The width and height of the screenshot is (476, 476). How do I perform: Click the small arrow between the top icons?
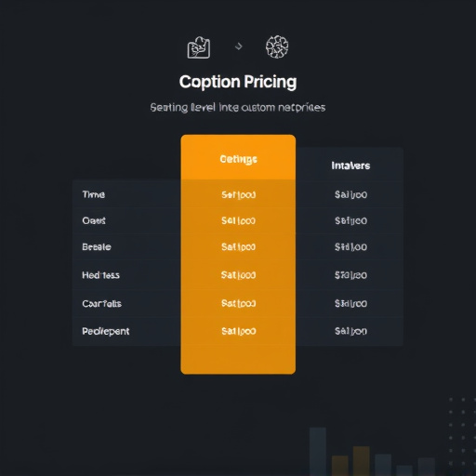(238, 46)
